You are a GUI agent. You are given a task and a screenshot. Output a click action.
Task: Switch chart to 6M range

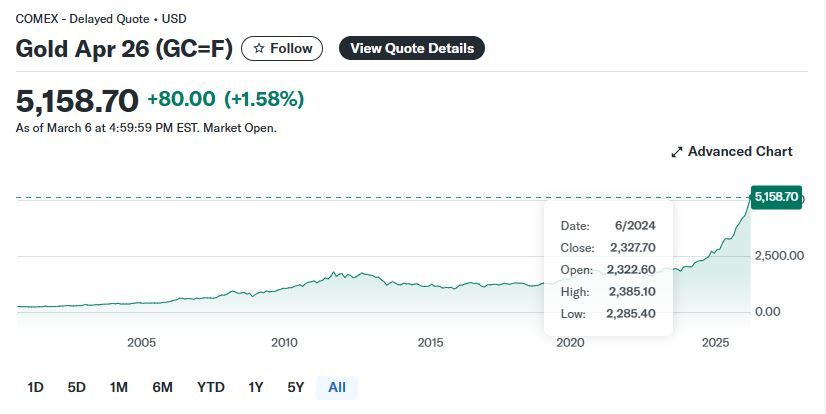(162, 387)
